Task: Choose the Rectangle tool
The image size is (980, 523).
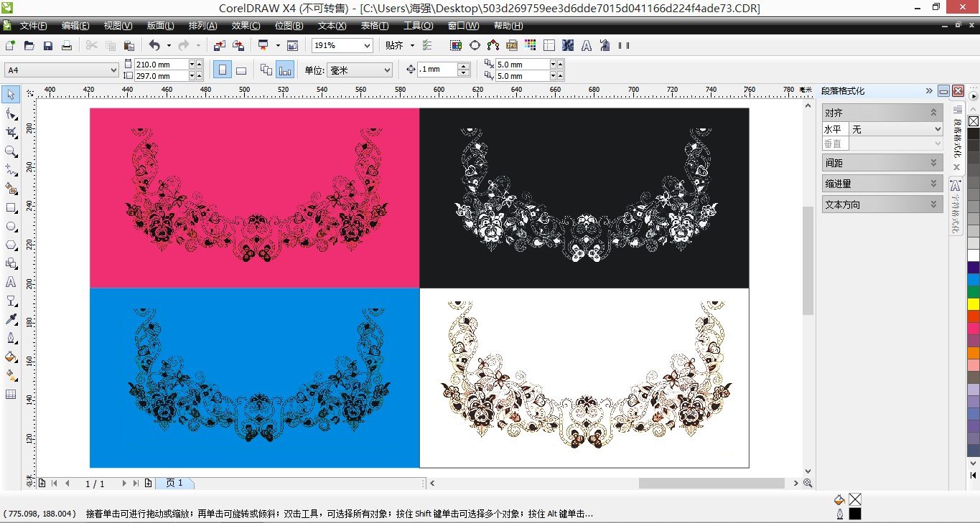Action: [x=11, y=207]
